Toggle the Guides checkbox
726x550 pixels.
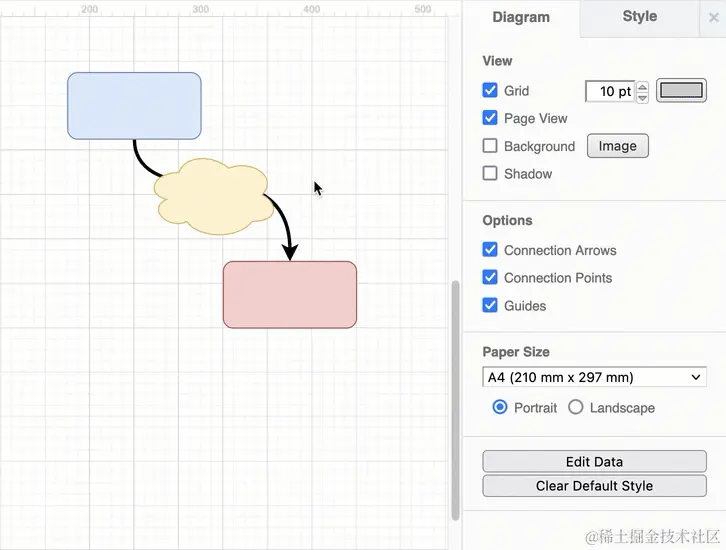point(490,305)
